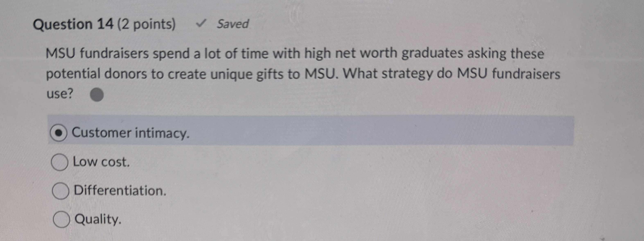Click the Differentiation answer text
Screen dimensions: 644x241
click(x=120, y=192)
